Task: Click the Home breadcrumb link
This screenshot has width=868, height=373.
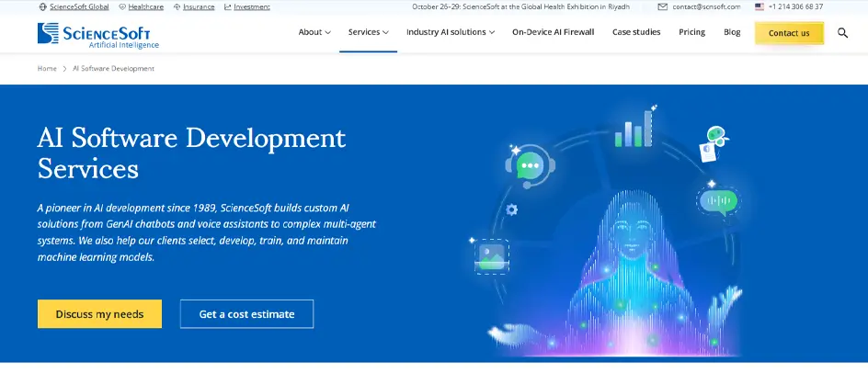Action: [47, 69]
